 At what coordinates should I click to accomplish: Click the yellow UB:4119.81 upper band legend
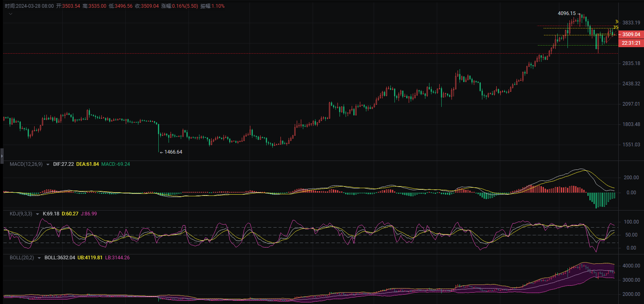pos(90,258)
